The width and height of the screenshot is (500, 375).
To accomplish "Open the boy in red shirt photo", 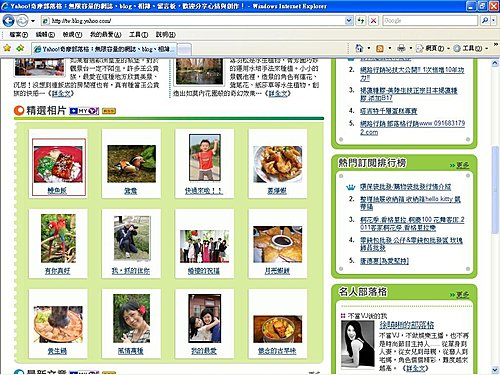I will click(205, 158).
